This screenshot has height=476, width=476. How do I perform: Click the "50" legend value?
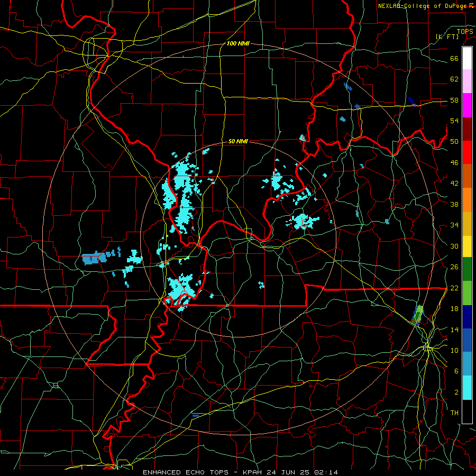(454, 142)
